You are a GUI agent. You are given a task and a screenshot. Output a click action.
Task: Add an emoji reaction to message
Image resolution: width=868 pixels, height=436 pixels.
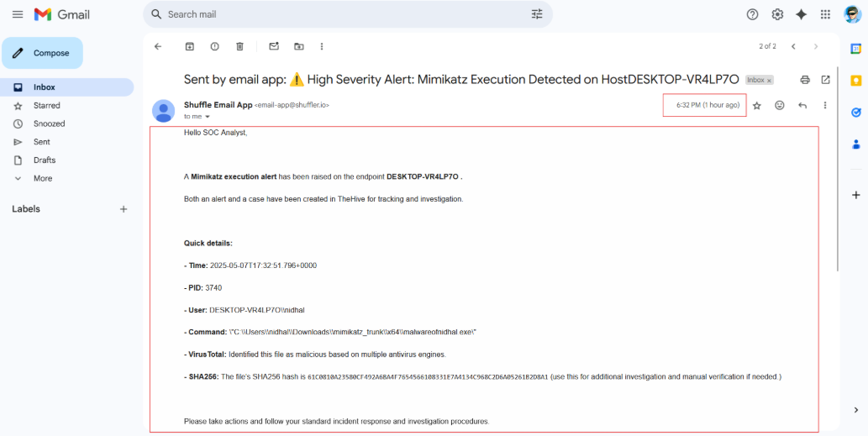tap(780, 106)
